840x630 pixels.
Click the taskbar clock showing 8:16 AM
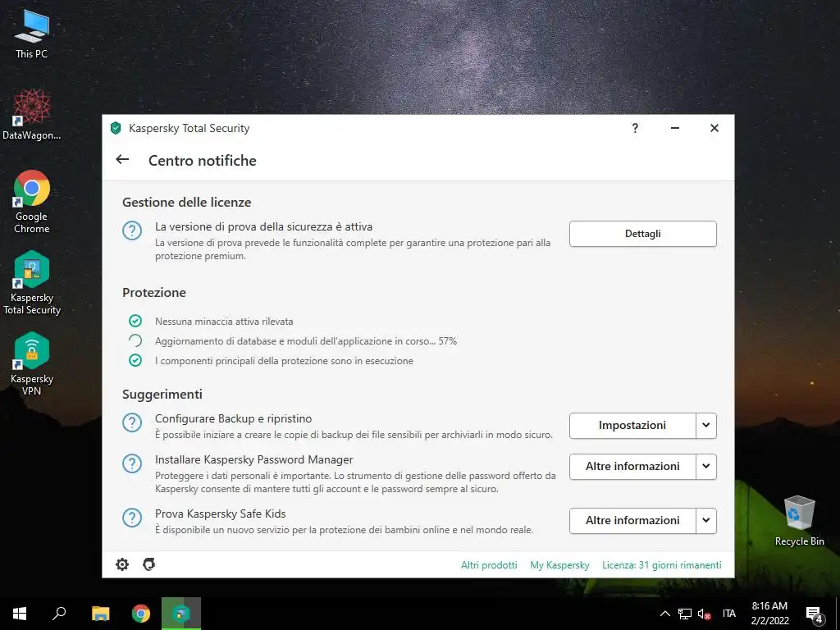pos(769,614)
